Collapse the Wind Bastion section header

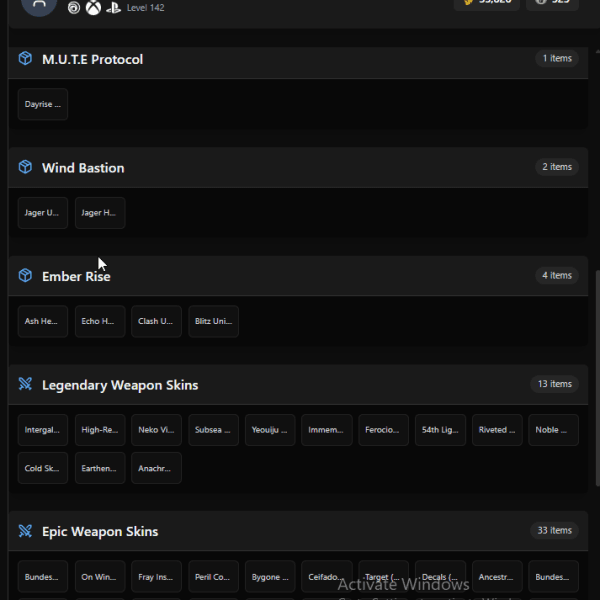point(298,167)
